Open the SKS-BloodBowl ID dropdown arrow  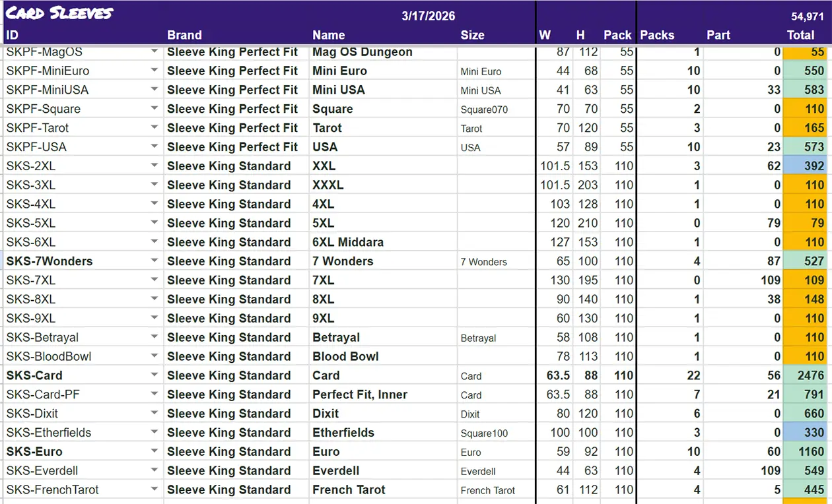[155, 356]
